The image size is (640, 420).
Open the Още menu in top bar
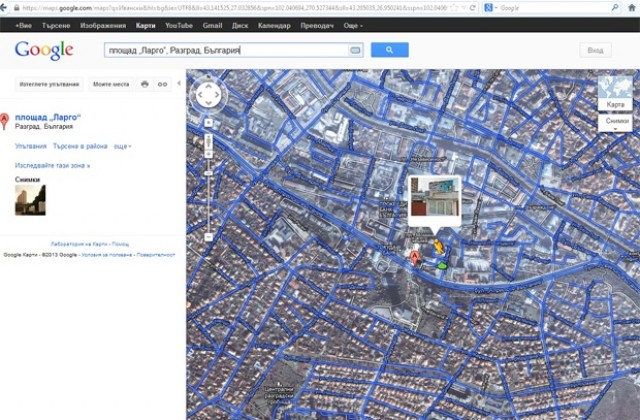coord(353,25)
